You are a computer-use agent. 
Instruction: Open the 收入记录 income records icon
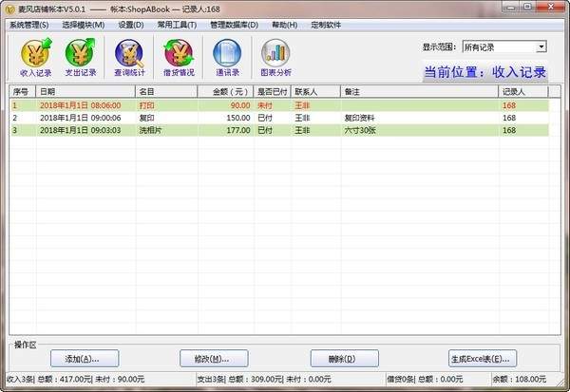click(36, 57)
